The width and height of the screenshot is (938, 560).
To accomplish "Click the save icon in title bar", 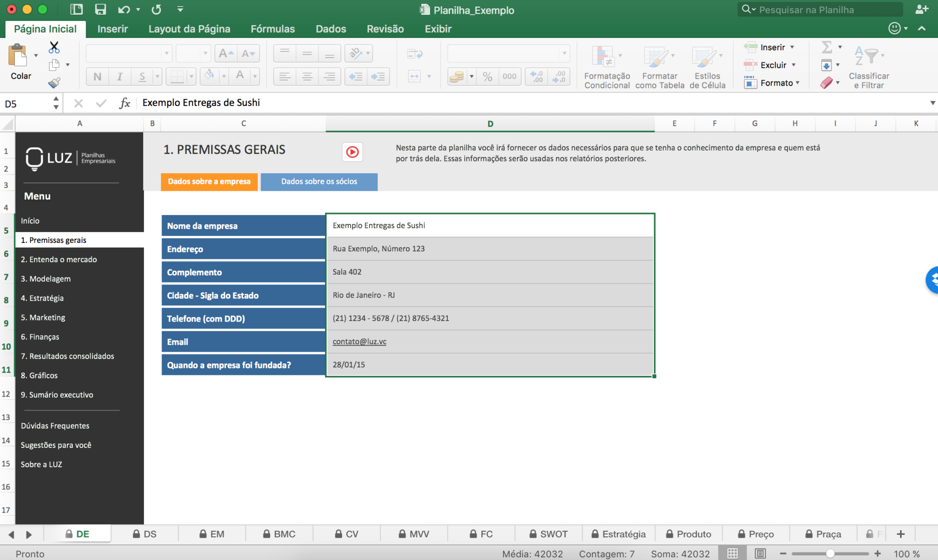I will 100,9.
